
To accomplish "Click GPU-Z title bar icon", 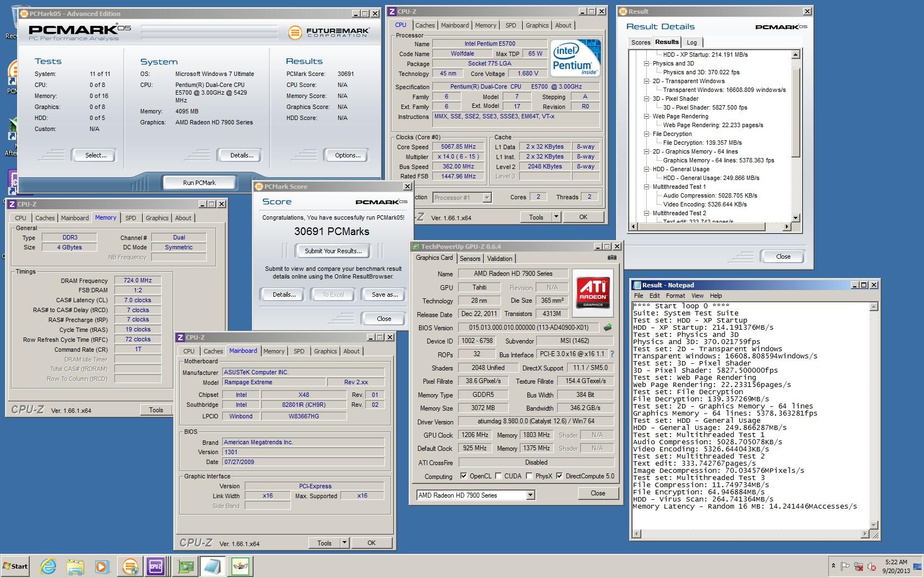I will click(x=416, y=247).
